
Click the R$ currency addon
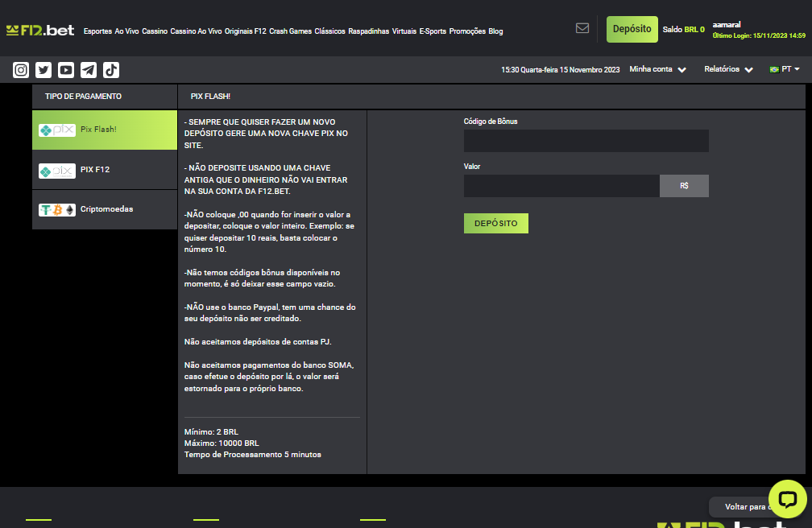pyautogui.click(x=684, y=186)
